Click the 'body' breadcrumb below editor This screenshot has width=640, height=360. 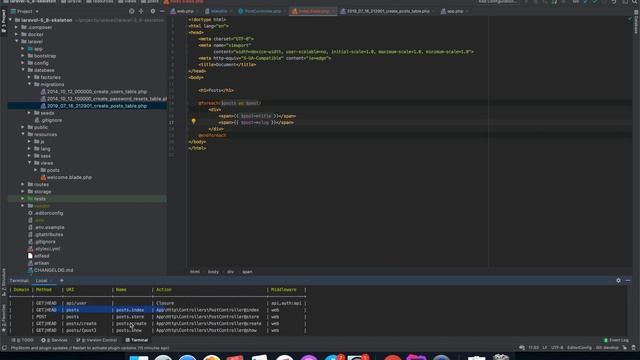(213, 272)
